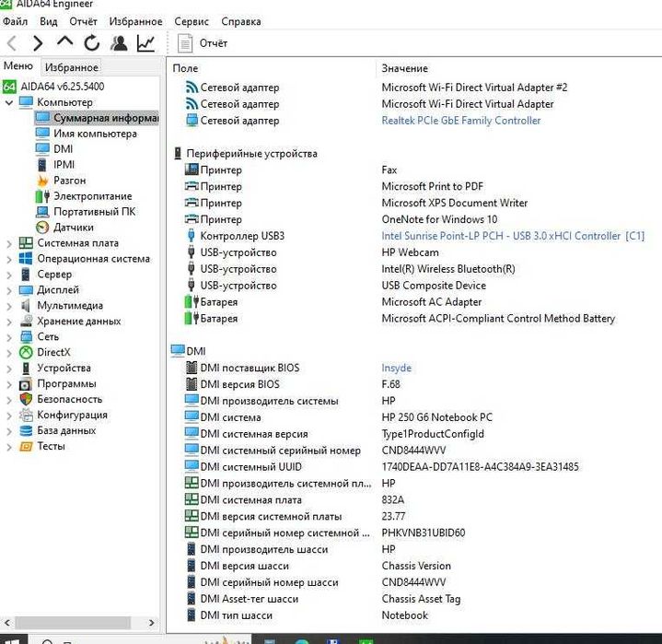The width and height of the screenshot is (662, 644).
Task: Open the Справка menu
Action: tap(240, 21)
